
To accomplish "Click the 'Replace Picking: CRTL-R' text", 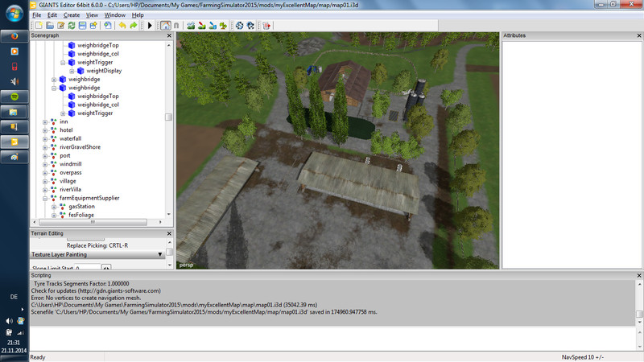I will [97, 245].
